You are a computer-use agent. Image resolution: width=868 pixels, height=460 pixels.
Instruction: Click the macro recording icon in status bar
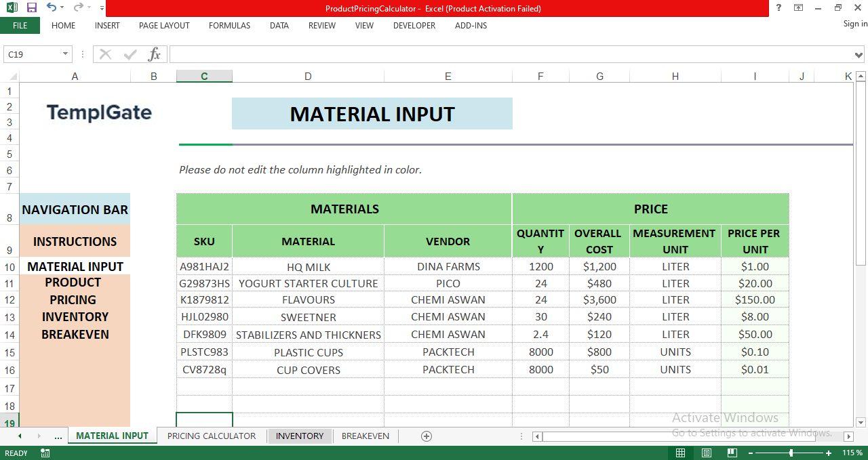tap(45, 453)
